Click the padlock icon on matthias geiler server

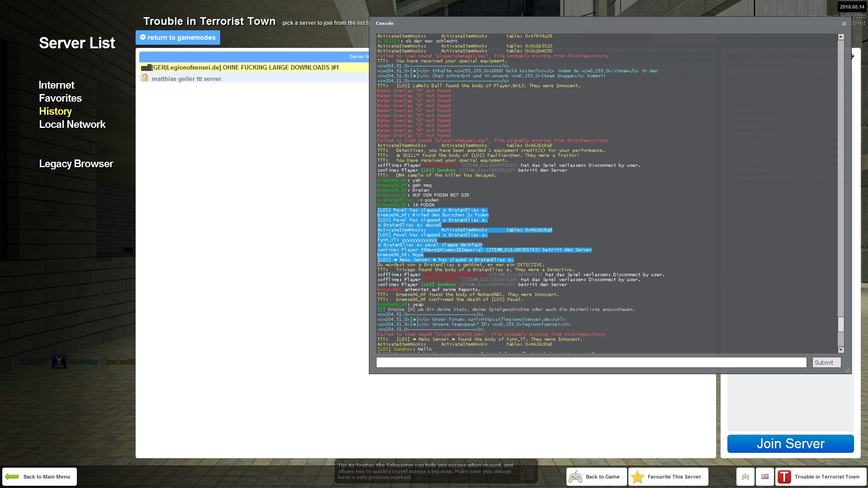[145, 78]
